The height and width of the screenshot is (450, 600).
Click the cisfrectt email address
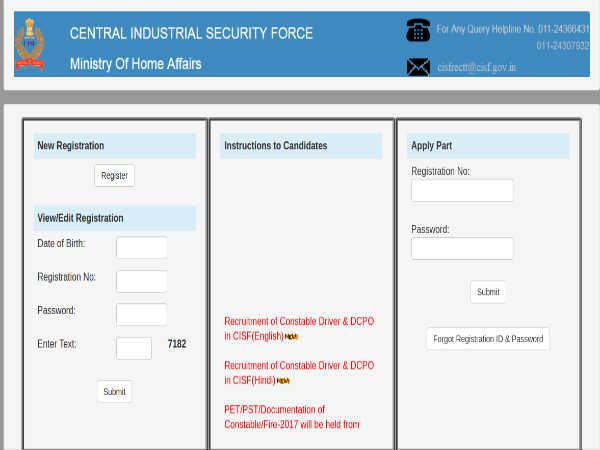coord(476,67)
